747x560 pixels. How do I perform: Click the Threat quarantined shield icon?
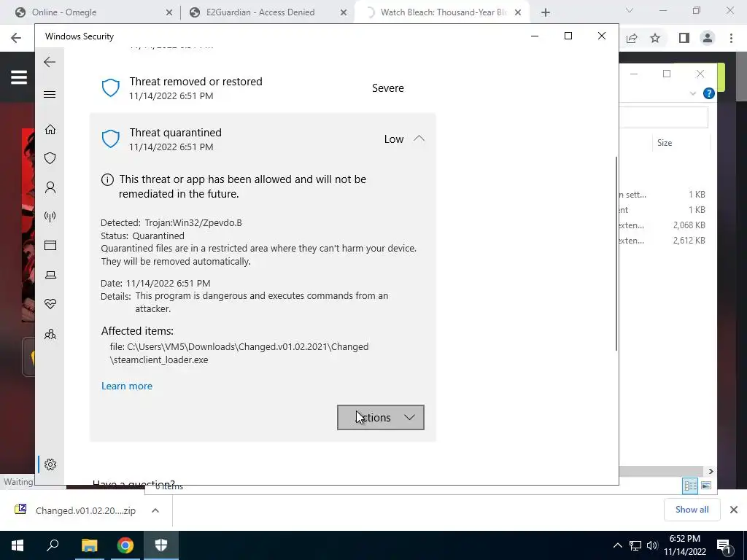coord(111,139)
